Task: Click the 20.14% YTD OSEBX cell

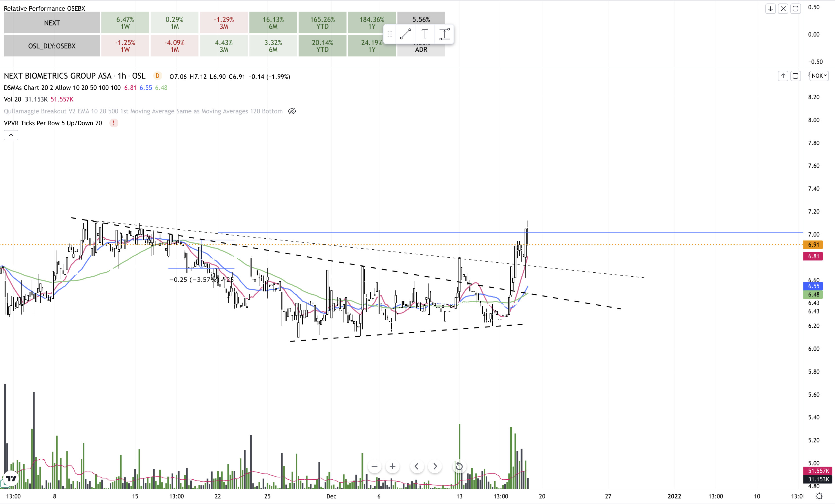Action: coord(322,46)
